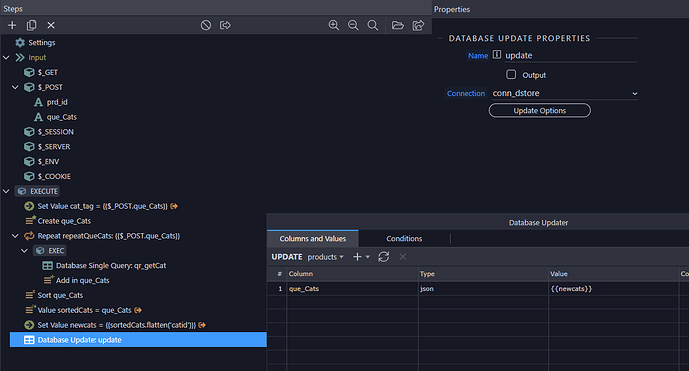The image size is (689, 371).
Task: Open the products table dropdown
Action: click(326, 257)
